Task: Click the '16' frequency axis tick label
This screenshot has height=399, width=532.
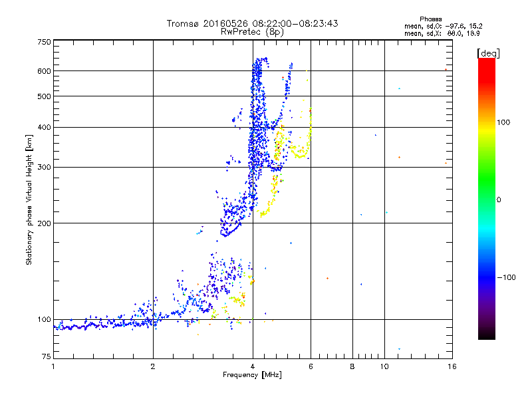Action: click(452, 366)
